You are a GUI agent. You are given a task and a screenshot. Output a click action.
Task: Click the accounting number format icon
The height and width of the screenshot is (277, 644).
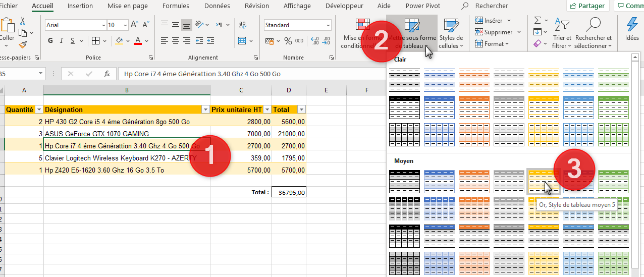pos(270,41)
